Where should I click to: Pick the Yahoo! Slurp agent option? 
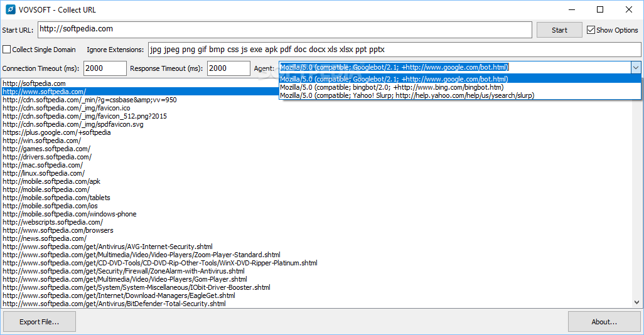click(459, 95)
